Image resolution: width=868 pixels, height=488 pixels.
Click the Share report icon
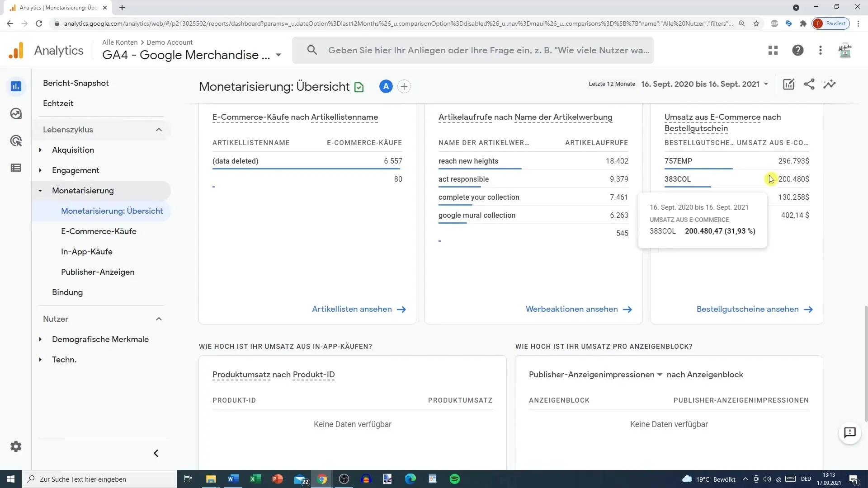click(809, 84)
